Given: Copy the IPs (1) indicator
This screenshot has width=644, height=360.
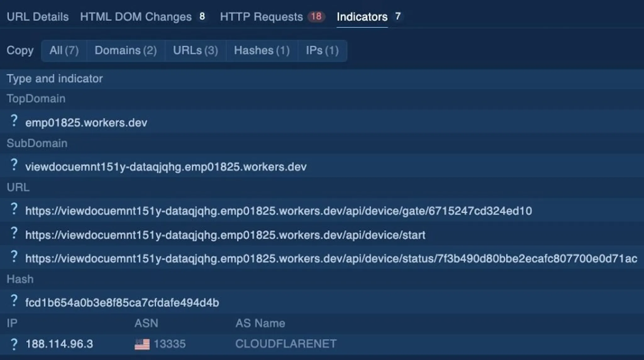Looking at the screenshot, I should [x=322, y=51].
